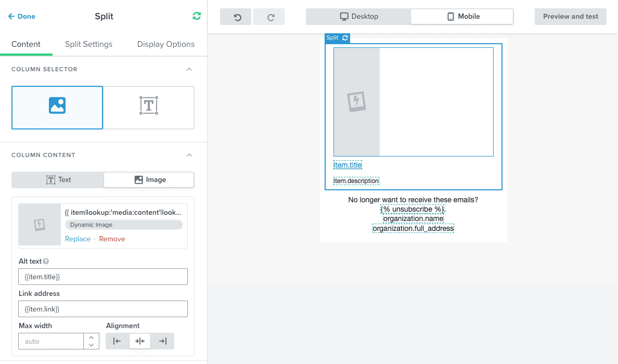Click the Alt text help icon
618x364 pixels.
(x=46, y=262)
